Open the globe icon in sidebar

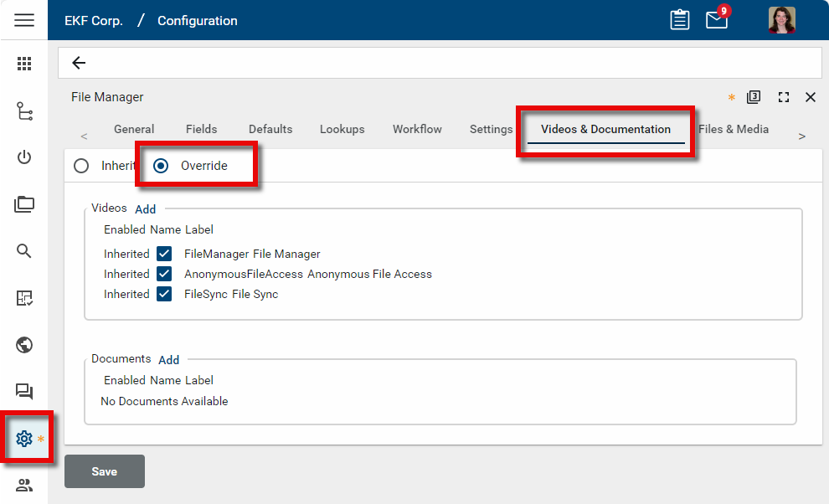coord(24,344)
